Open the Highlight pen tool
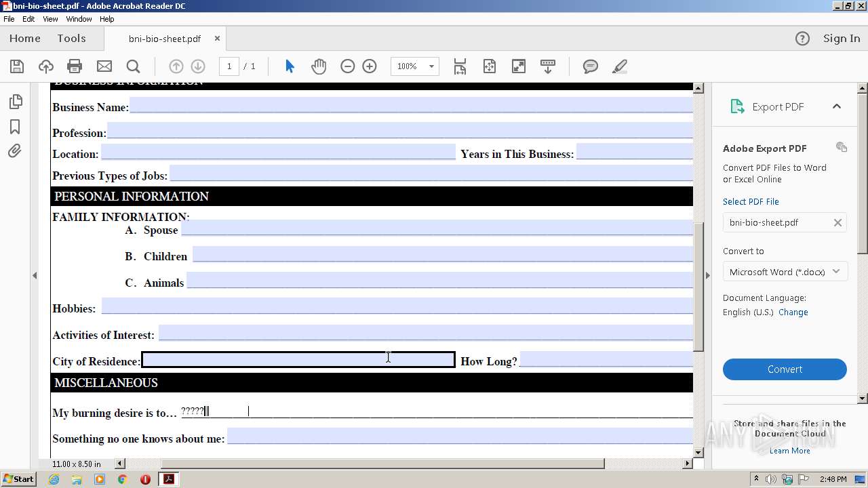 click(619, 66)
